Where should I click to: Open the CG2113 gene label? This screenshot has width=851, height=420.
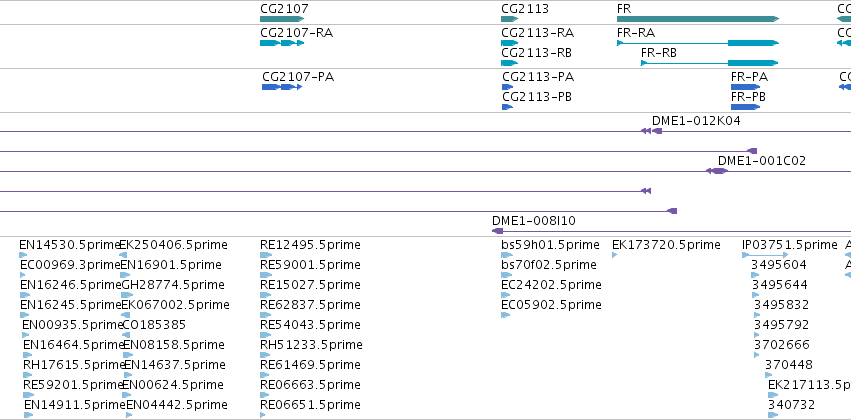525,9
